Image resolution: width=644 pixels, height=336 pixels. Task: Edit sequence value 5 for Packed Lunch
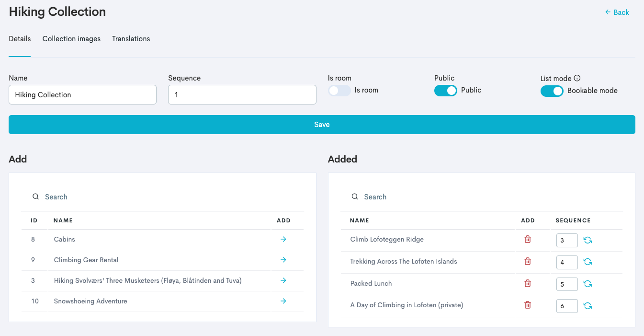567,284
